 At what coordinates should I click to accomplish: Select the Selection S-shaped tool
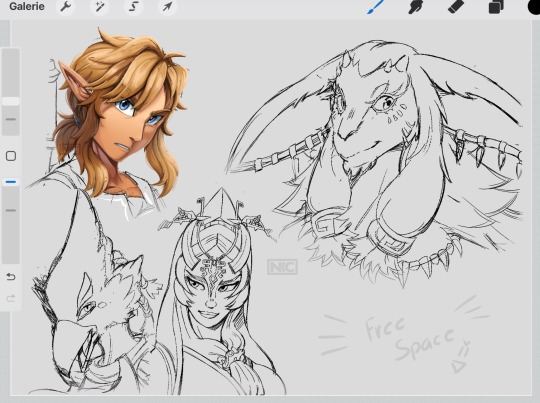coord(134,7)
